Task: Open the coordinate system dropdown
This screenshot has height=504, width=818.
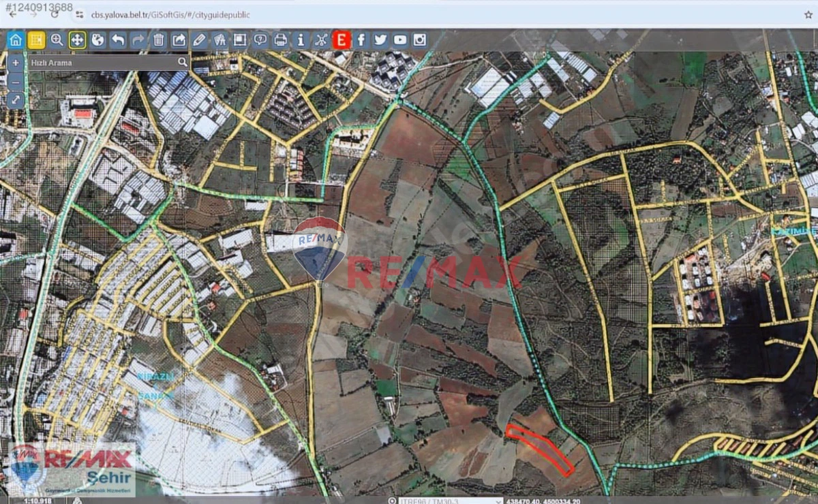Action: tap(450, 501)
